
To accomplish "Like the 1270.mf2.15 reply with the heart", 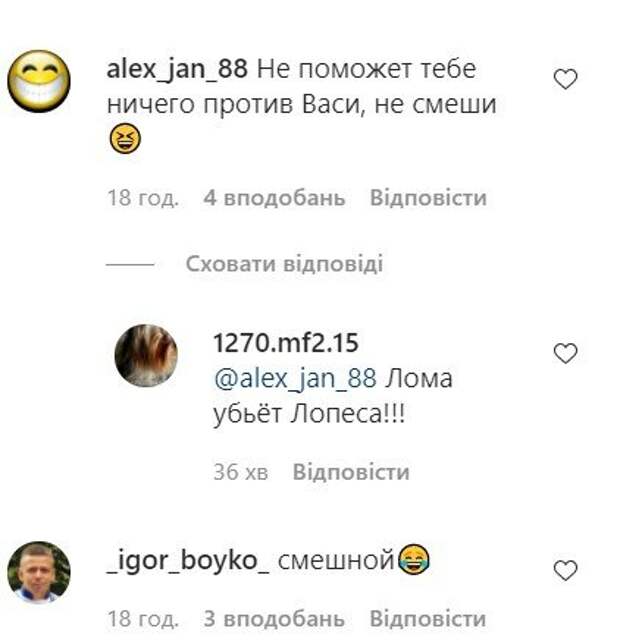I will click(565, 354).
